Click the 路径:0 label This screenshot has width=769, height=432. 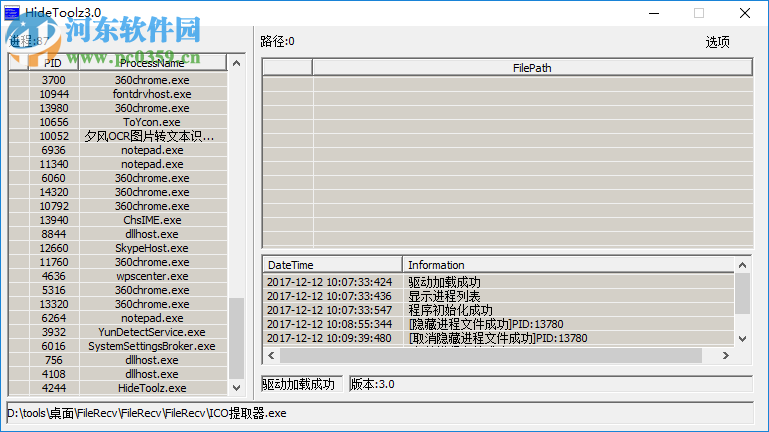[278, 42]
